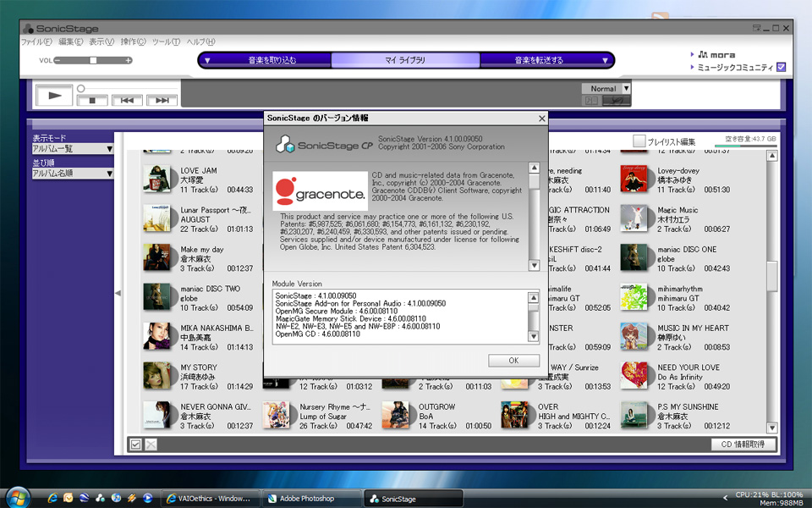The image size is (812, 508).
Task: Stop playback with the Stop button
Action: point(92,101)
